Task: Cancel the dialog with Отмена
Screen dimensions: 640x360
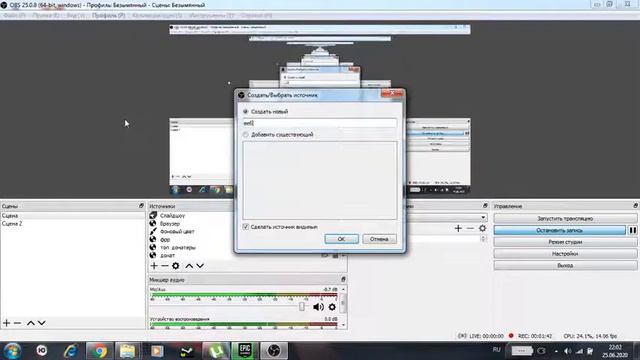Action: [x=379, y=239]
